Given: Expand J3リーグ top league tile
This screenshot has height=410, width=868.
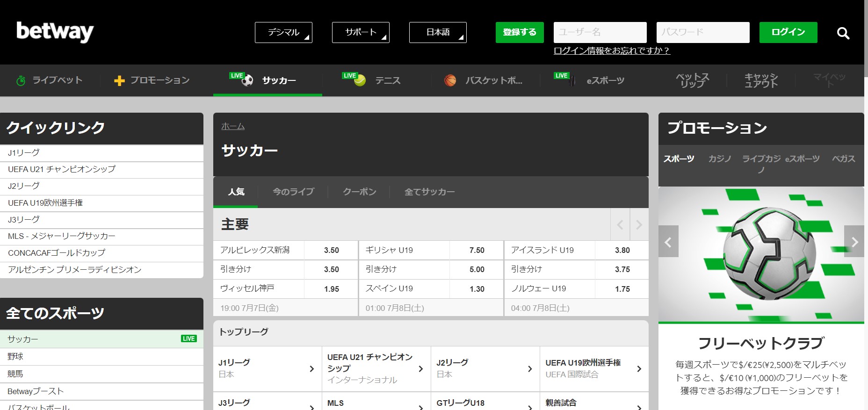Looking at the screenshot, I should (268, 402).
